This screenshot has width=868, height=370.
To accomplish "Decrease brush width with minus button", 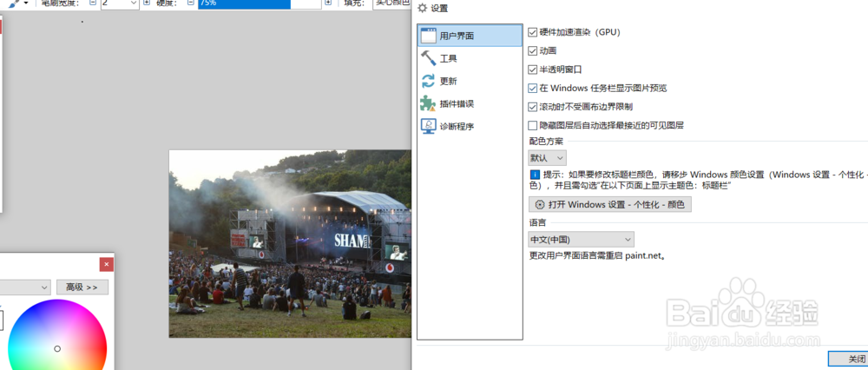I will tap(93, 3).
